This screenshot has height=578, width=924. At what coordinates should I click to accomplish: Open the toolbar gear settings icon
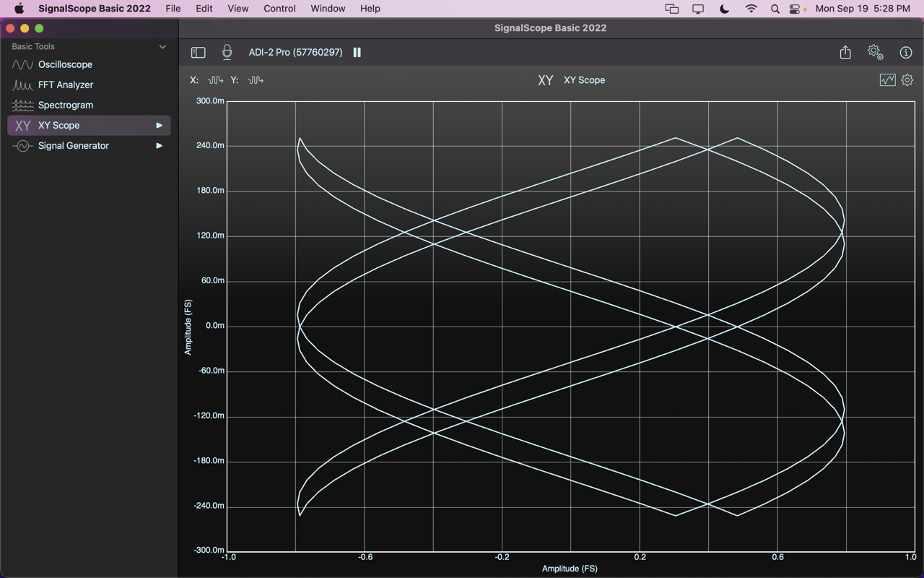[876, 52]
